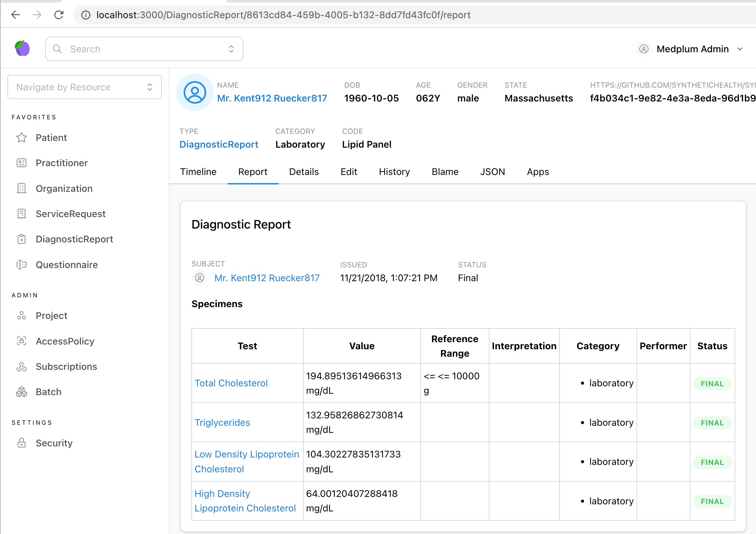Viewport: 756px width, 534px height.
Task: Click the patient avatar circle icon
Action: [195, 92]
